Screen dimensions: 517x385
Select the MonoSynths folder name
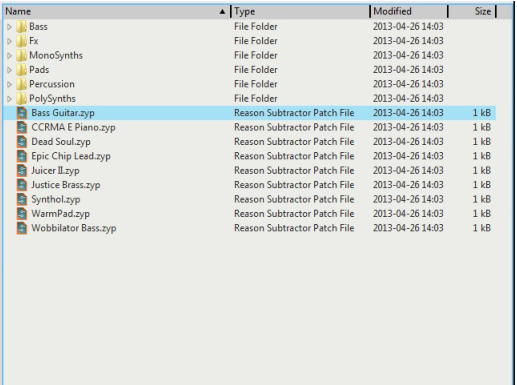coord(56,55)
